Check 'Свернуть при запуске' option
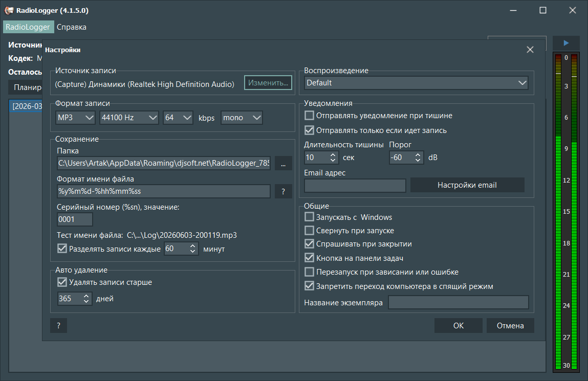588x381 pixels. click(x=310, y=231)
